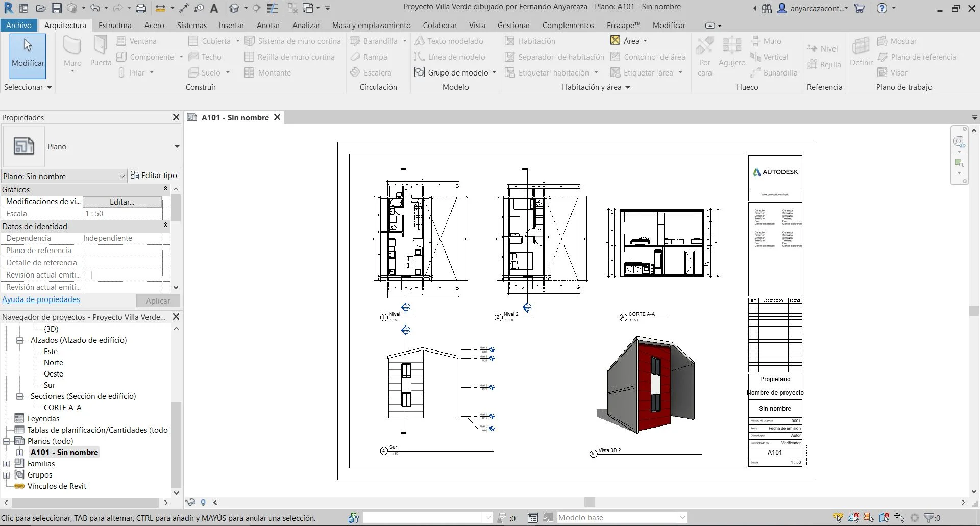This screenshot has width=980, height=526.
Task: Click the Editar... button for visibility overrides
Action: tap(122, 202)
